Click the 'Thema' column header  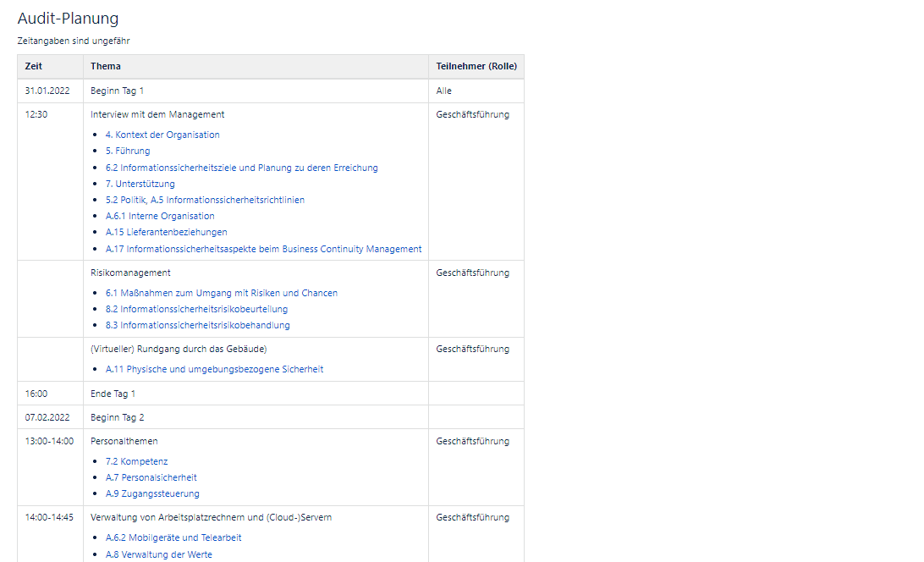pos(106,66)
